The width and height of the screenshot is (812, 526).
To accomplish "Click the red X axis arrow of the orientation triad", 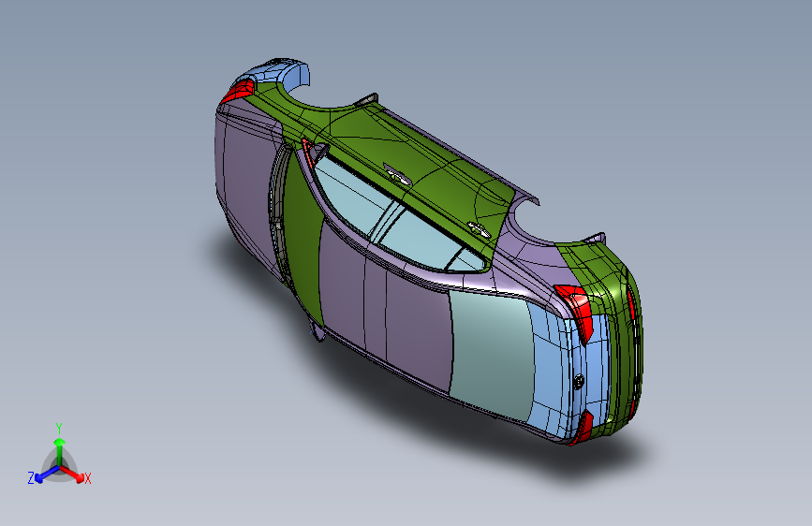I will pos(73,475).
